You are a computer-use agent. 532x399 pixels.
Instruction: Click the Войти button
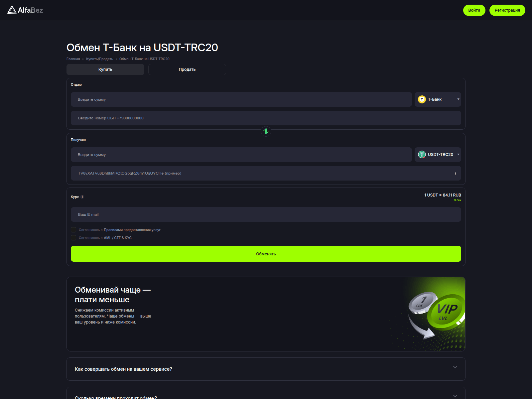tap(474, 10)
